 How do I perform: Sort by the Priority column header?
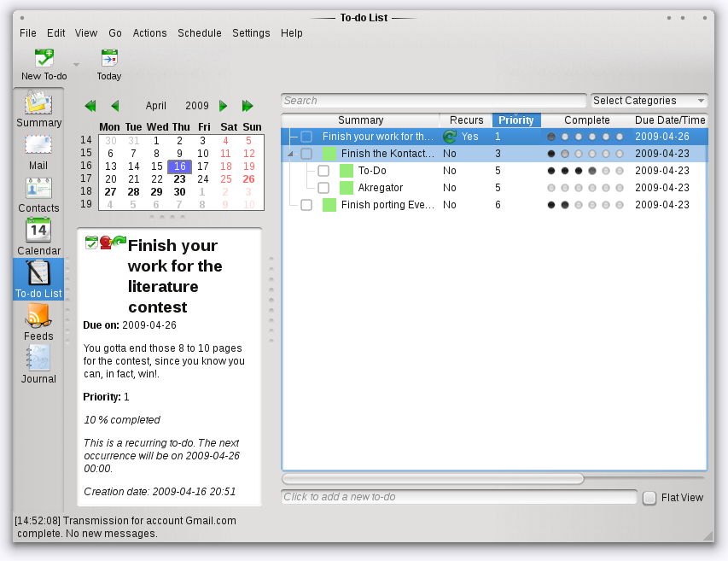point(516,120)
